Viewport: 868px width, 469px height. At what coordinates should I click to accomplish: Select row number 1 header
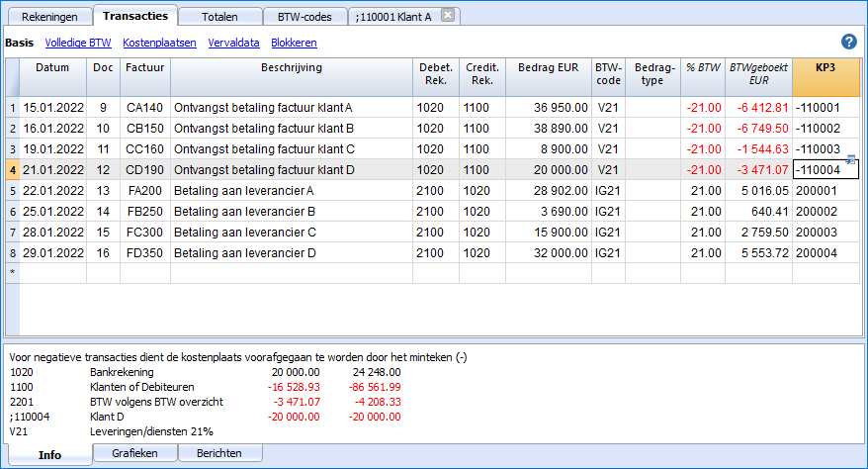[x=13, y=108]
